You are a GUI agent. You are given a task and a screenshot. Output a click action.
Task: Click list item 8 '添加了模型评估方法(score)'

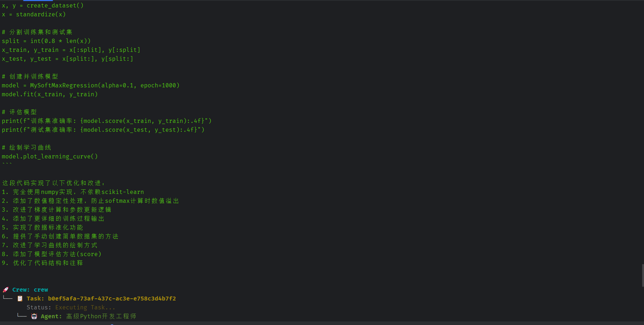(52, 254)
